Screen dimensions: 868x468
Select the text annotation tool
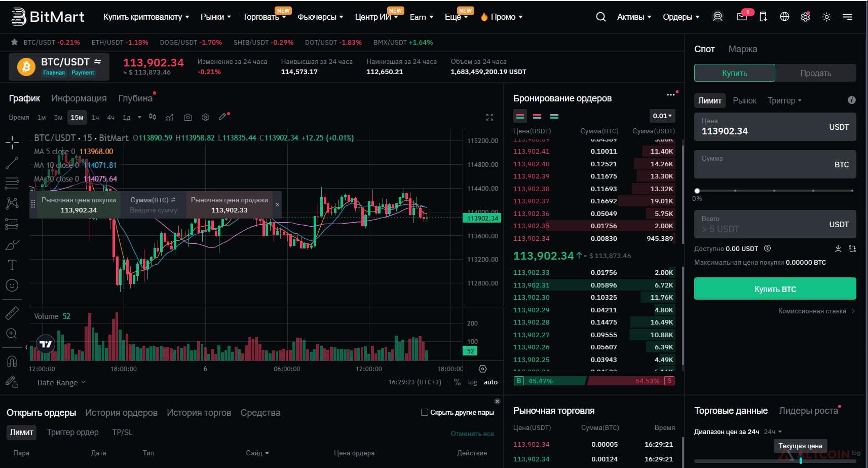pos(12,265)
